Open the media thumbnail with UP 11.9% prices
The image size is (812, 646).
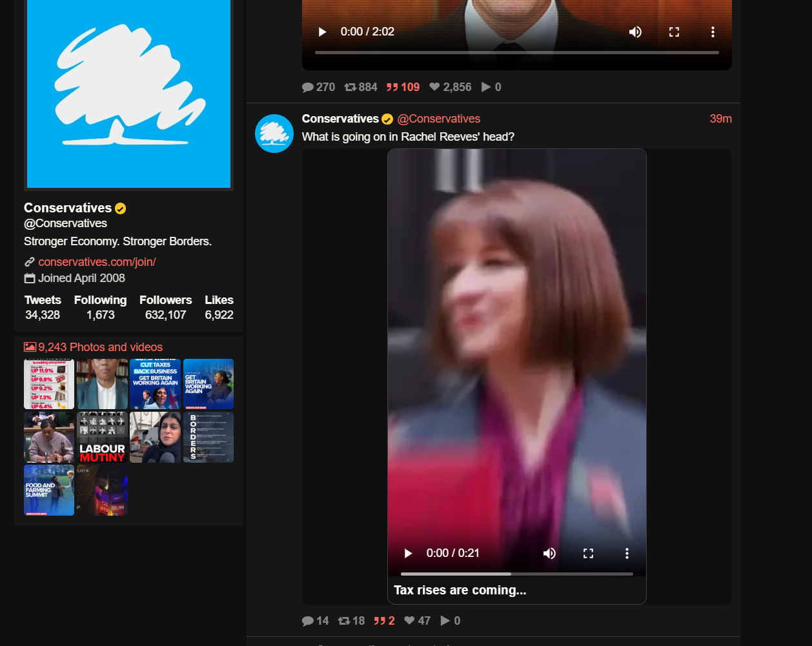click(x=49, y=384)
